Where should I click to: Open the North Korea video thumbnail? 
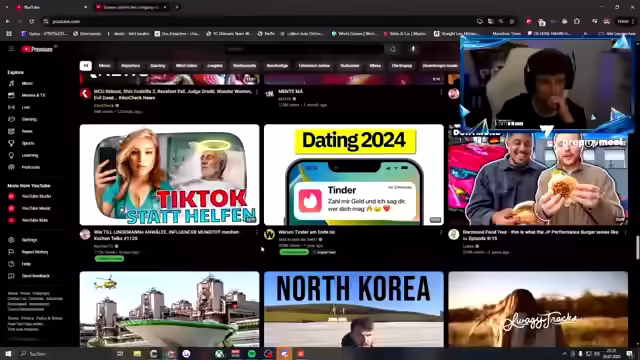click(354, 309)
